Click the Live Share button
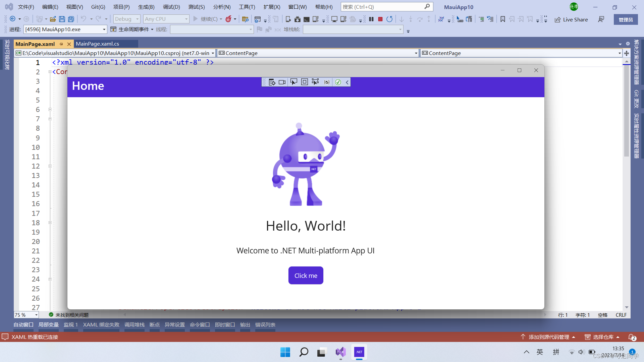644x362 pixels. pos(571,19)
